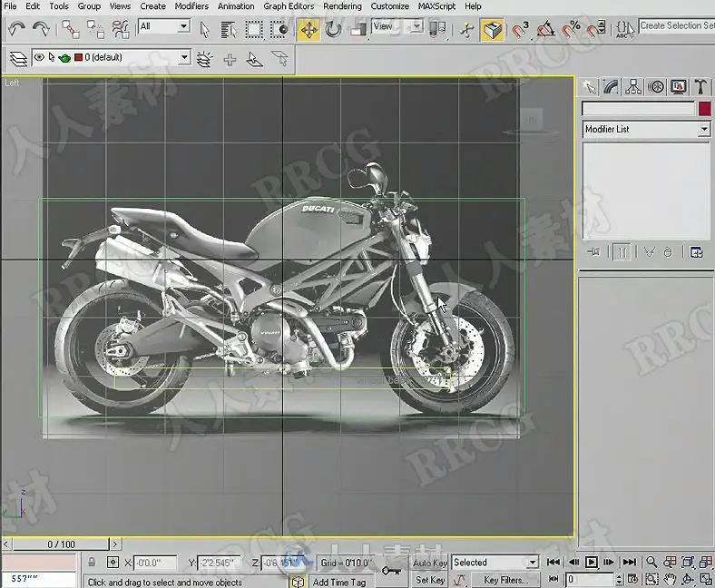Click the object color red swatch
The width and height of the screenshot is (715, 588).
704,109
